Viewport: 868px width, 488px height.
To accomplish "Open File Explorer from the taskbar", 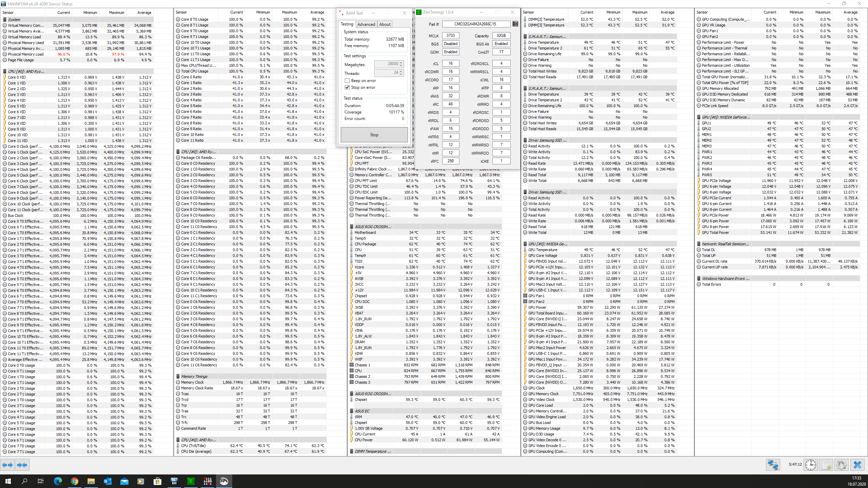I will click(91, 481).
